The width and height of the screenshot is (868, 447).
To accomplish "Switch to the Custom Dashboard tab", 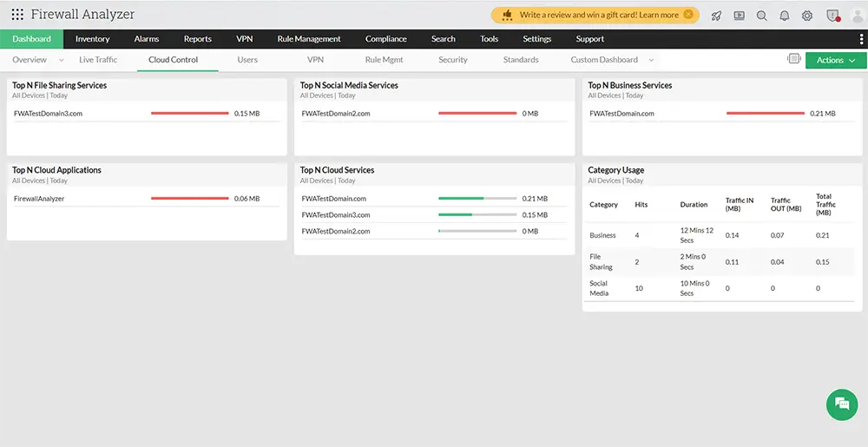I will [x=604, y=60].
